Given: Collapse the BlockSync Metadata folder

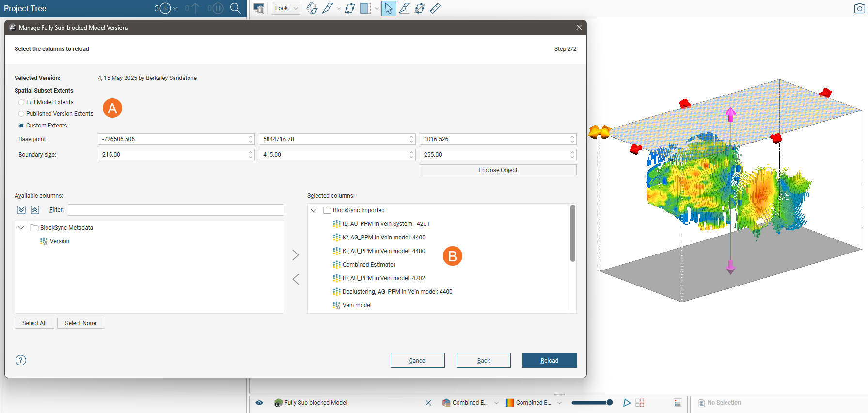Looking at the screenshot, I should (21, 228).
